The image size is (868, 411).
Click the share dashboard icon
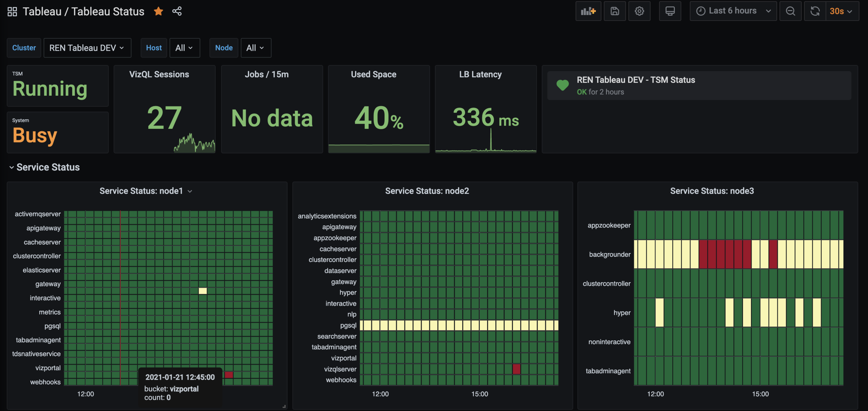177,11
